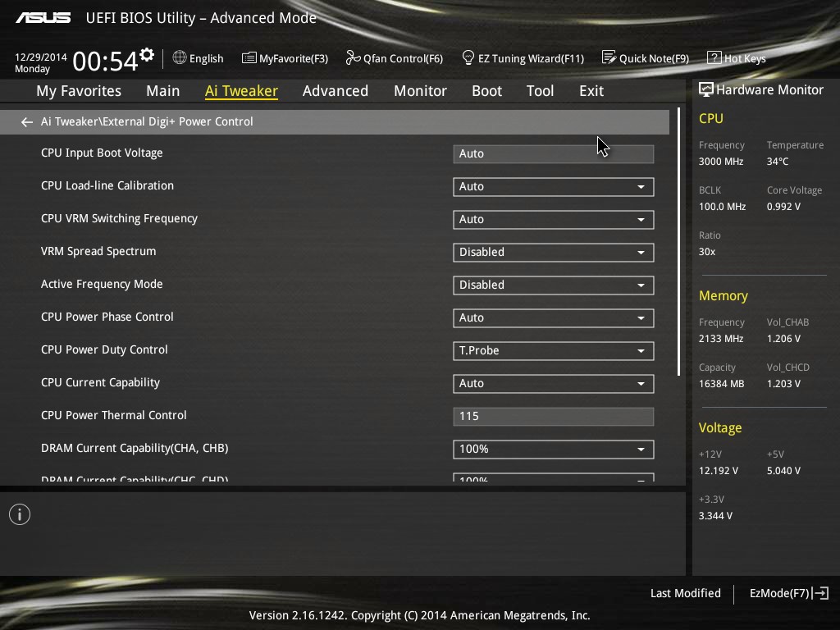Switch to EzMode(F7)

pyautogui.click(x=788, y=593)
